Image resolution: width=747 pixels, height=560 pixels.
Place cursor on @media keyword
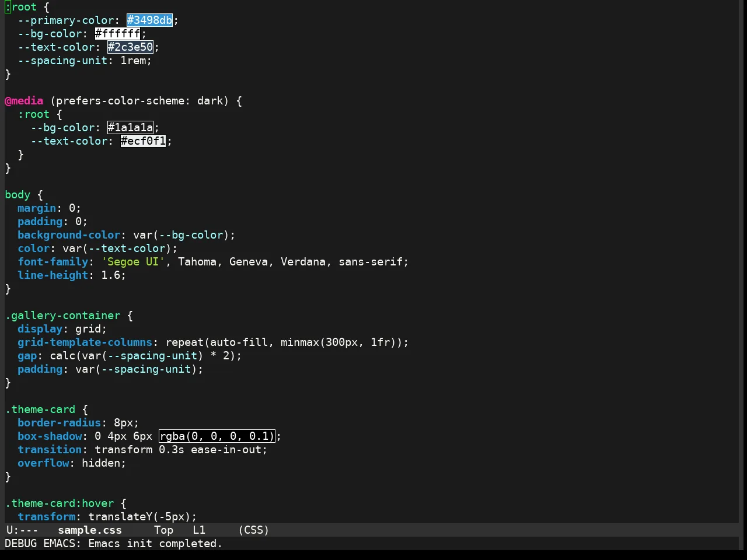24,101
